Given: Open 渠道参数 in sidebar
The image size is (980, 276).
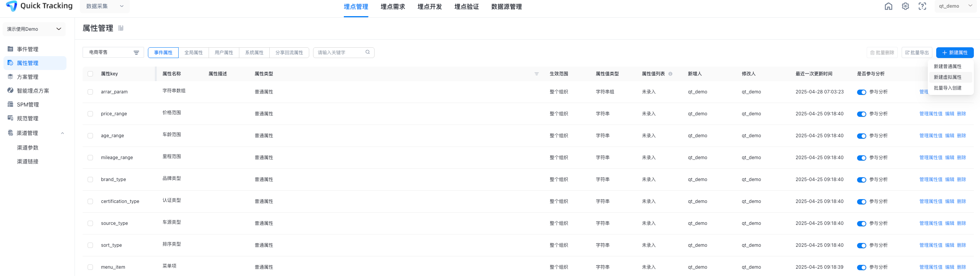Looking at the screenshot, I should 28,148.
